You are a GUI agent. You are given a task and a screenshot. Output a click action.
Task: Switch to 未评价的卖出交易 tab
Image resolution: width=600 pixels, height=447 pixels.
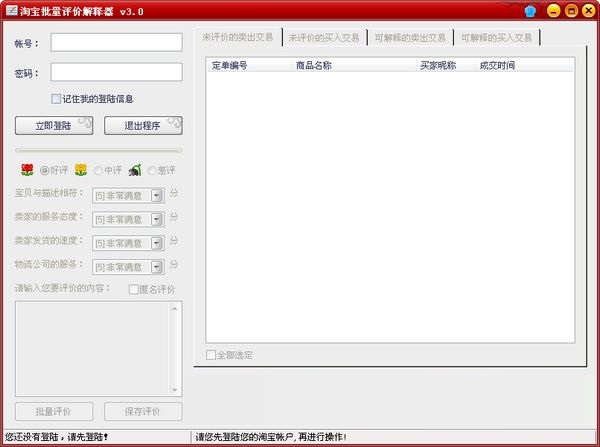coord(238,37)
